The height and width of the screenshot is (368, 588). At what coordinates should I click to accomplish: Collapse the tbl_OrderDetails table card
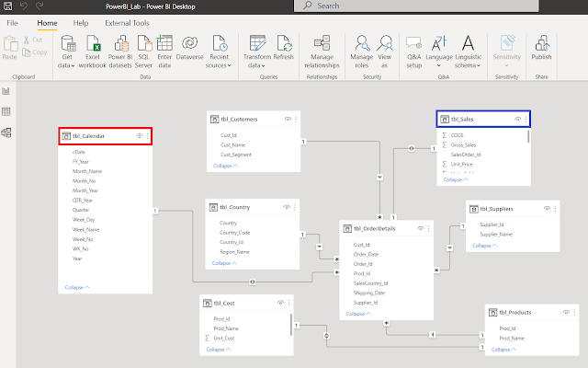pyautogui.click(x=358, y=314)
